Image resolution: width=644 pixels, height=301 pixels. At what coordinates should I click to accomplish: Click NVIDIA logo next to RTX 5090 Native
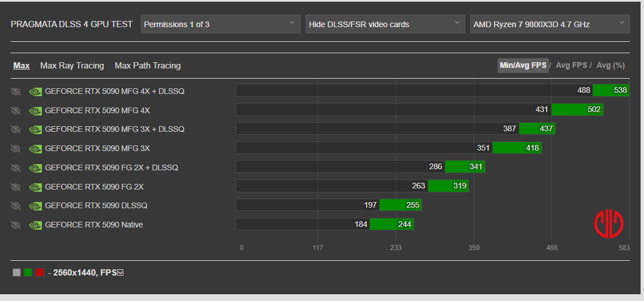point(35,225)
